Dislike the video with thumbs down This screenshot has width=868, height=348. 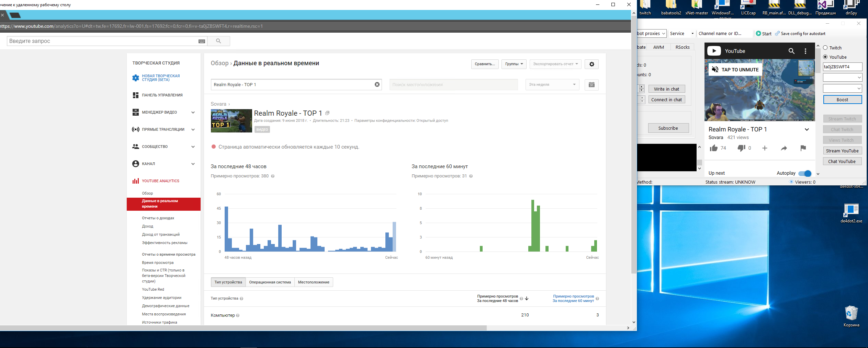point(741,148)
